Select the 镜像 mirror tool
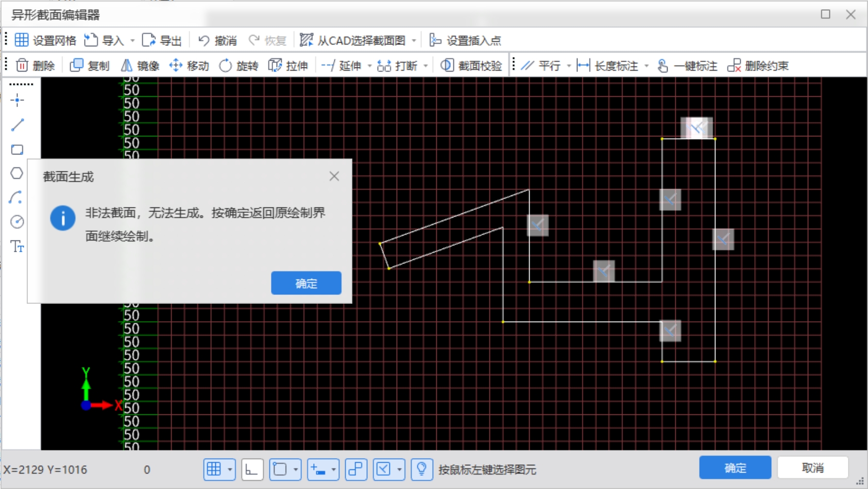 pos(140,65)
